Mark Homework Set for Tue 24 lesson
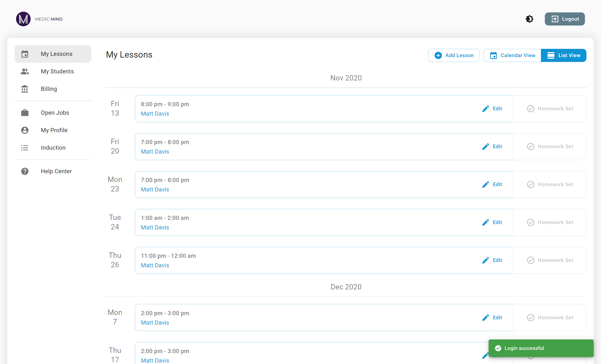The image size is (601, 364). (550, 222)
